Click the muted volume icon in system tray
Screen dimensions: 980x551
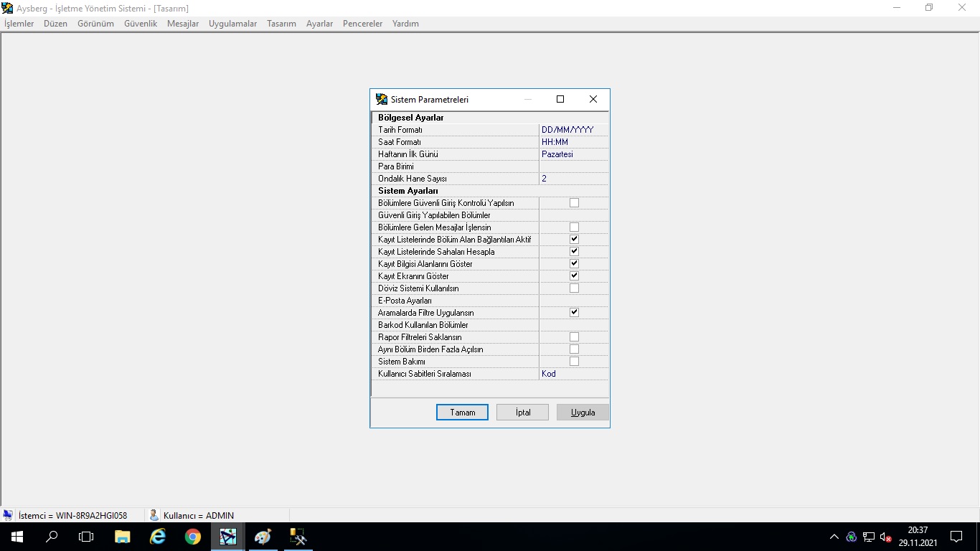pyautogui.click(x=885, y=537)
